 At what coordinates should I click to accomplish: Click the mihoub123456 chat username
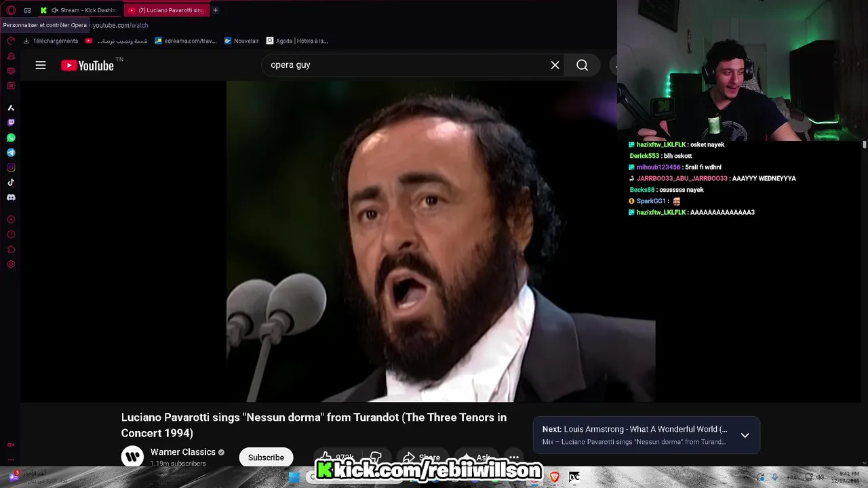[658, 167]
